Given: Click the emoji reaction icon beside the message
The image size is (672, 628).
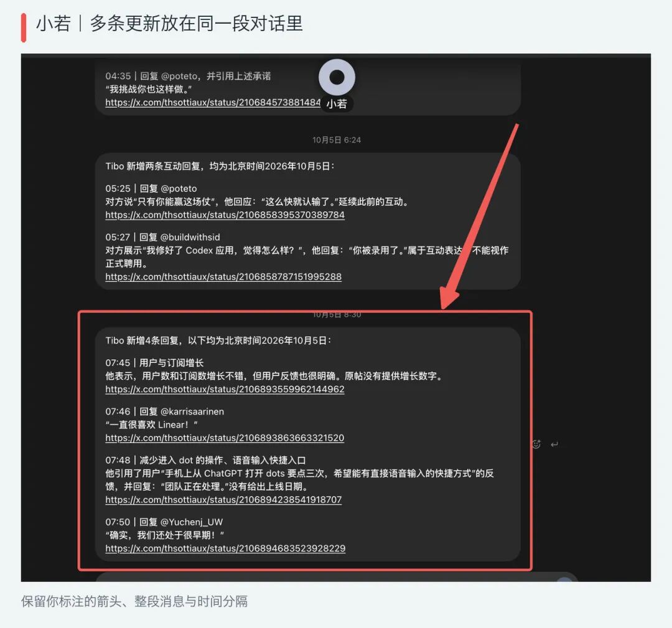Looking at the screenshot, I should click(x=536, y=444).
